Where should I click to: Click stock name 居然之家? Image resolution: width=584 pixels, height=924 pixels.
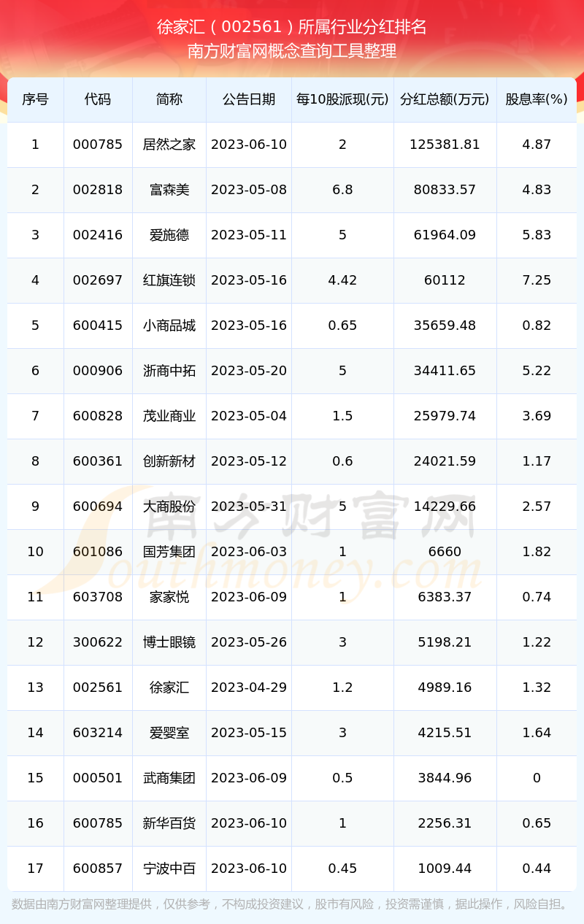click(169, 145)
